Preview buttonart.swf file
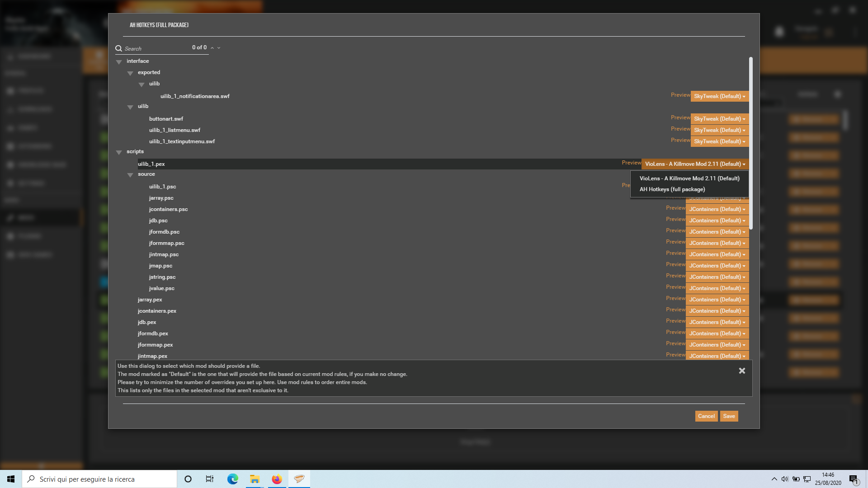Viewport: 868px width, 488px height. click(680, 117)
